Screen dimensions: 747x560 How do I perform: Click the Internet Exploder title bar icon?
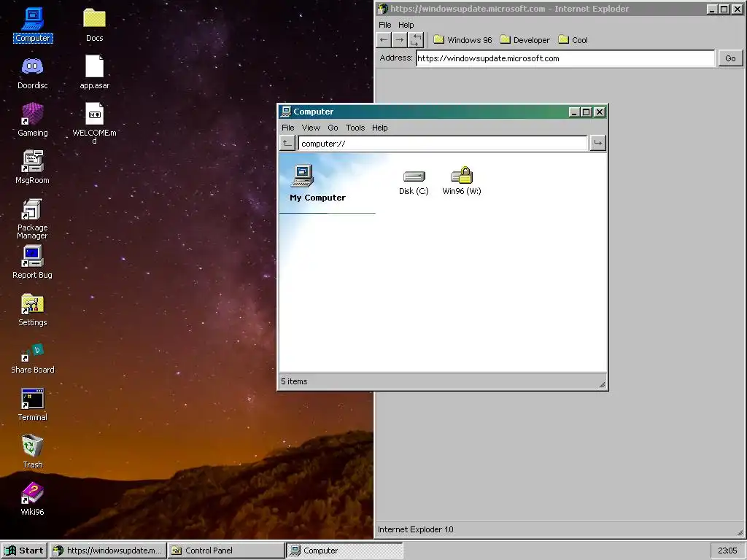382,9
